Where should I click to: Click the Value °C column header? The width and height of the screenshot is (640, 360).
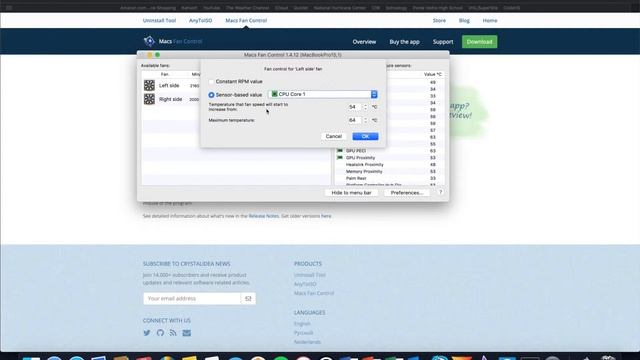pos(433,74)
